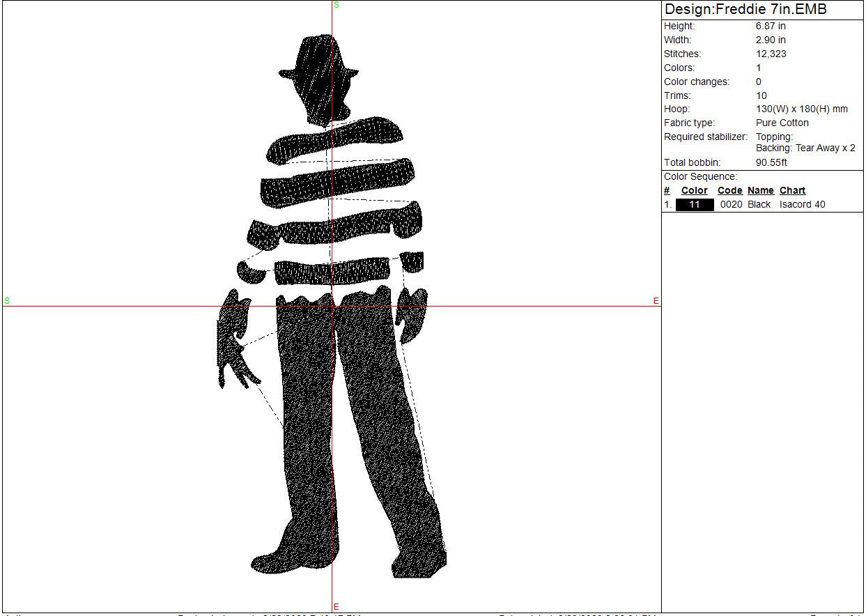The image size is (866, 616).
Task: Click the stitches count 12,323
Action: tap(771, 54)
